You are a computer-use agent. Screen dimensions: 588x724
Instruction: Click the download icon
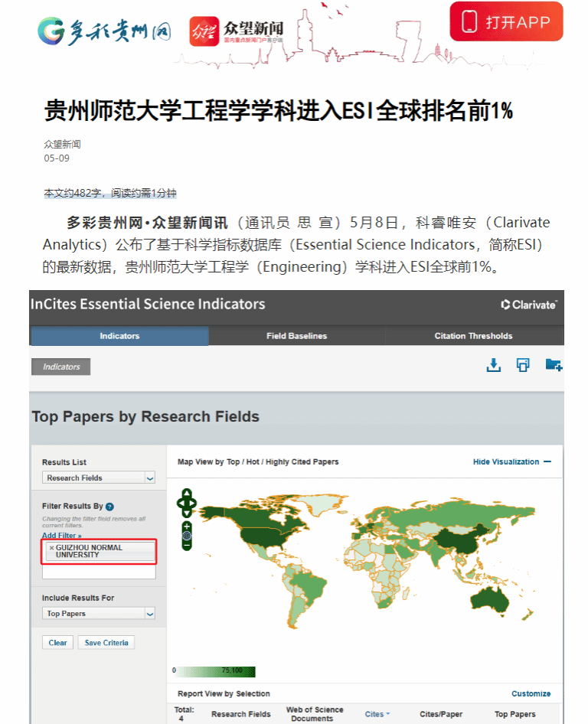[493, 365]
